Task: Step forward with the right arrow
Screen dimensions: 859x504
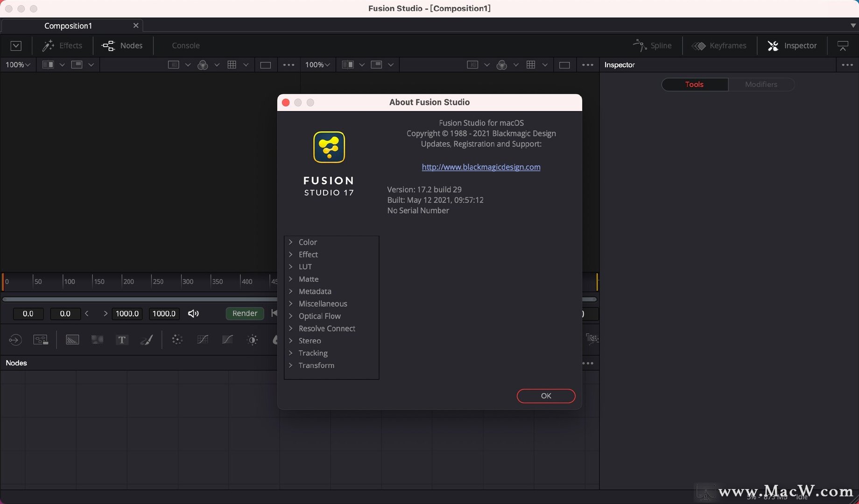Action: point(106,314)
